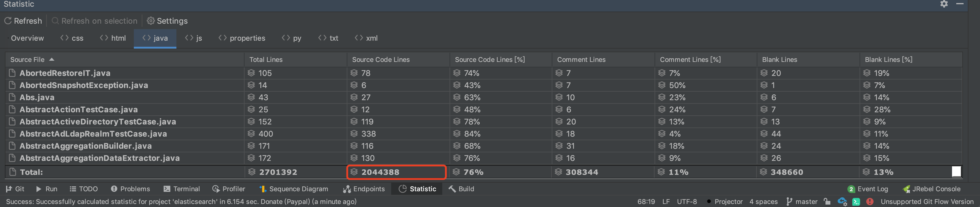Select the xml file type tab
This screenshot has height=207, width=980.
[366, 38]
